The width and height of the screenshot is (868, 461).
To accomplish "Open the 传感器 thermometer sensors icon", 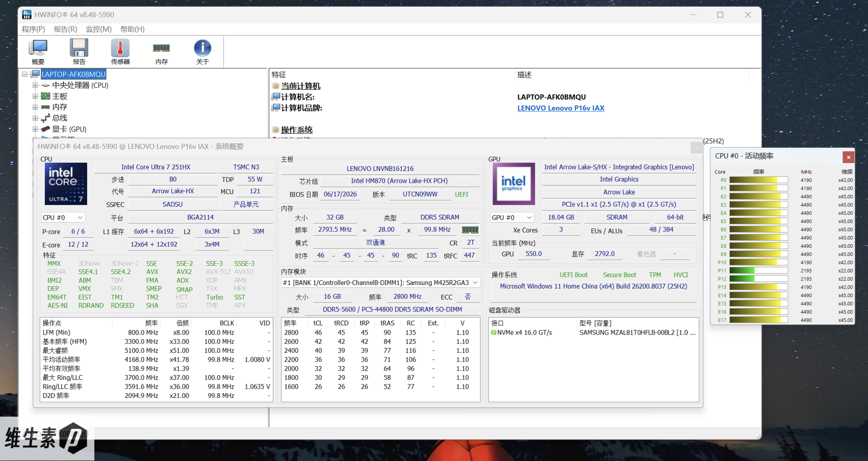I will (x=120, y=52).
